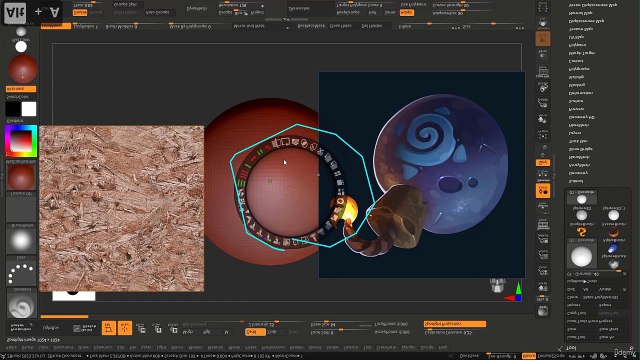The height and width of the screenshot is (360, 640).
Task: Open the Document menu
Action: 63,347
